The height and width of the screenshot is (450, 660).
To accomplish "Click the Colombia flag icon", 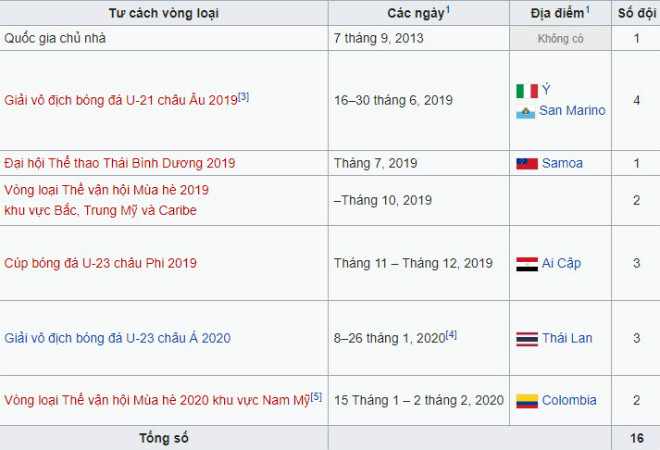I will [x=526, y=401].
